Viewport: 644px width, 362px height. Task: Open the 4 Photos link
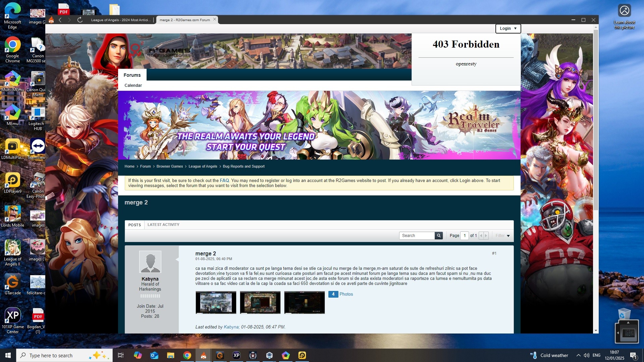[341, 294]
